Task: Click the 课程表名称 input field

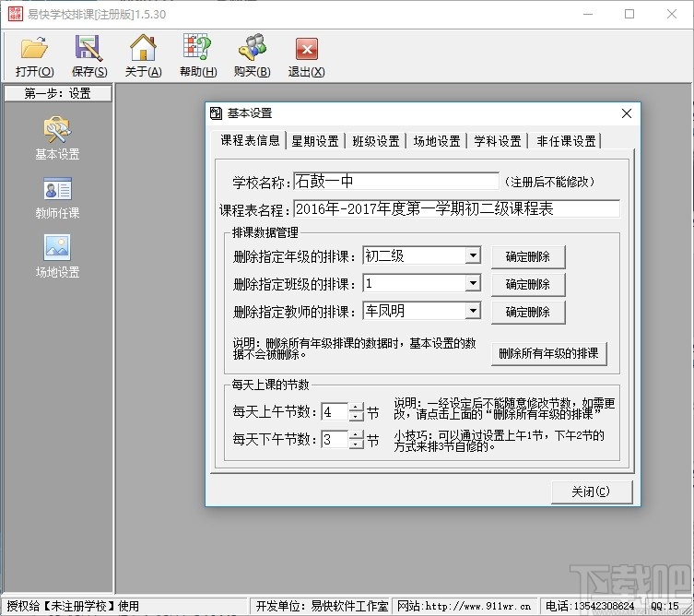Action: [457, 209]
